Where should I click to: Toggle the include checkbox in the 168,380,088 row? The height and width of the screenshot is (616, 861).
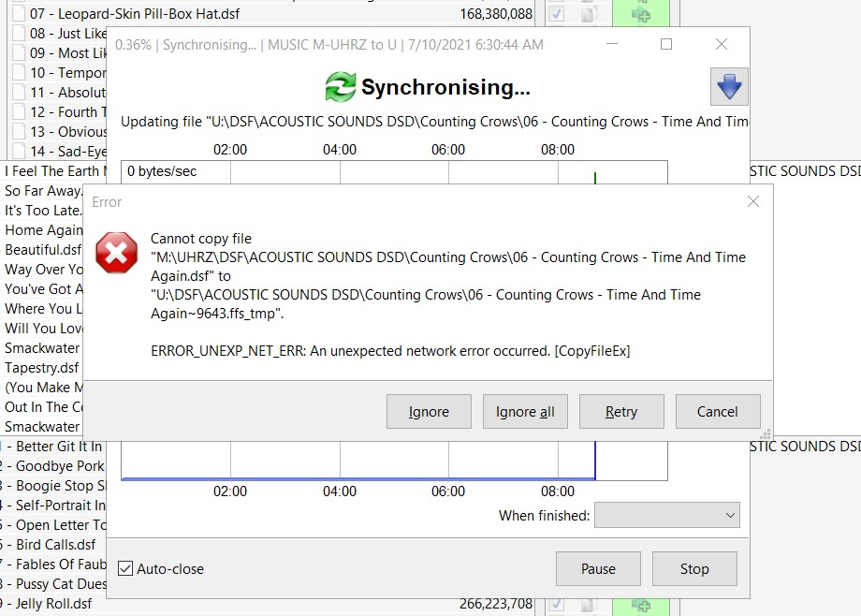(556, 14)
